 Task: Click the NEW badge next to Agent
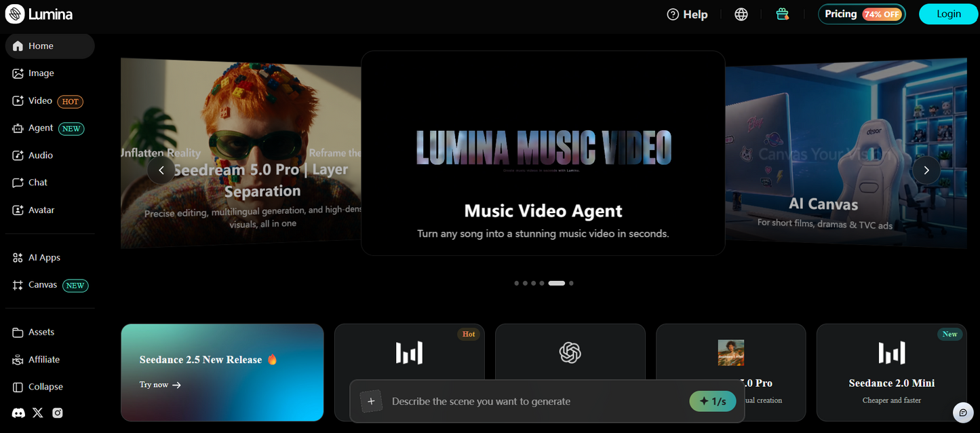[x=71, y=129]
